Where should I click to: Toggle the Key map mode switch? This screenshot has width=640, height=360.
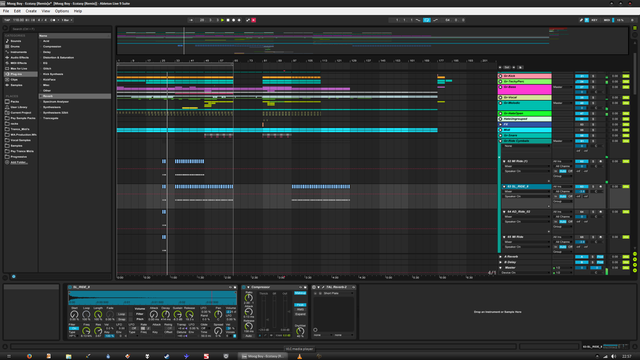coord(594,20)
